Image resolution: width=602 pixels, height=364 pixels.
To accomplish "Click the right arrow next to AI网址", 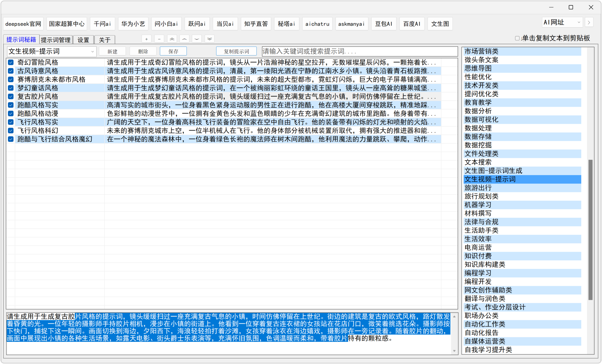I will 589,22.
